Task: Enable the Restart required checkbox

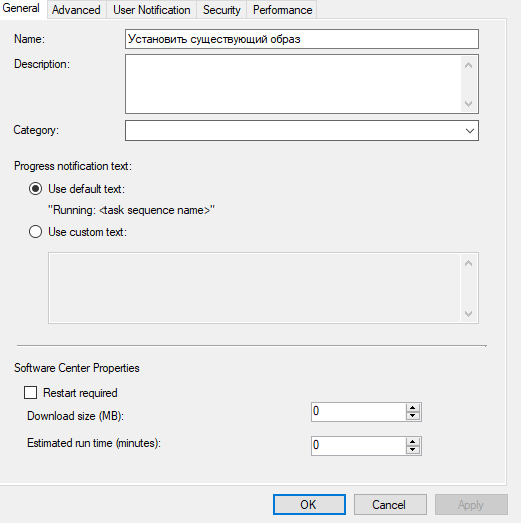Action: click(30, 393)
